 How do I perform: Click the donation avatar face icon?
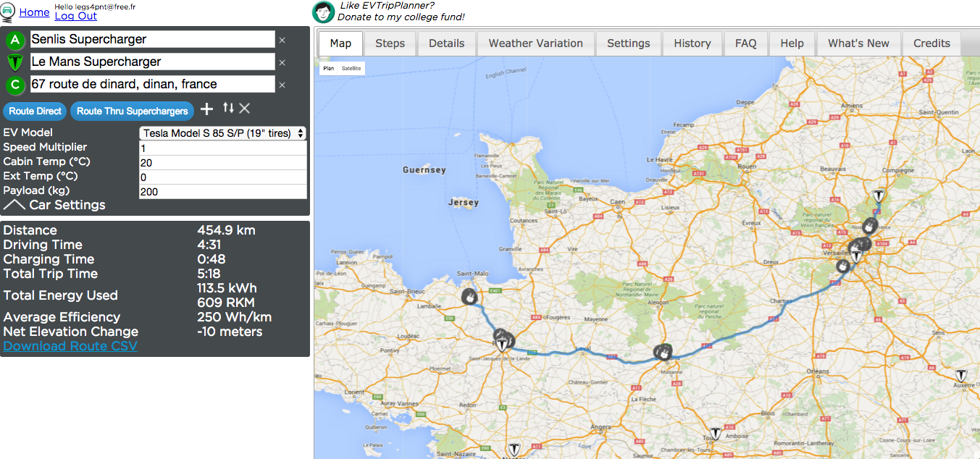click(323, 12)
